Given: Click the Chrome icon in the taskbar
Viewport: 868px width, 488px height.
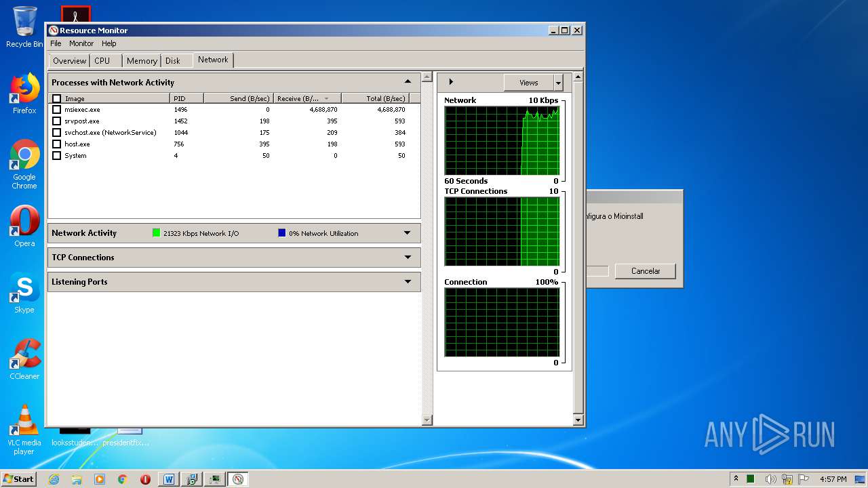Looking at the screenshot, I should (123, 479).
